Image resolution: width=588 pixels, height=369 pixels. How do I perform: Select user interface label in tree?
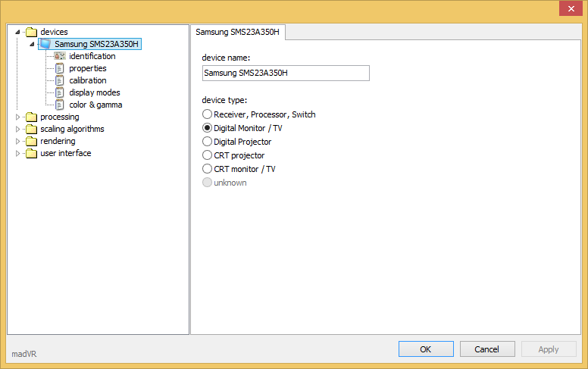pos(66,153)
